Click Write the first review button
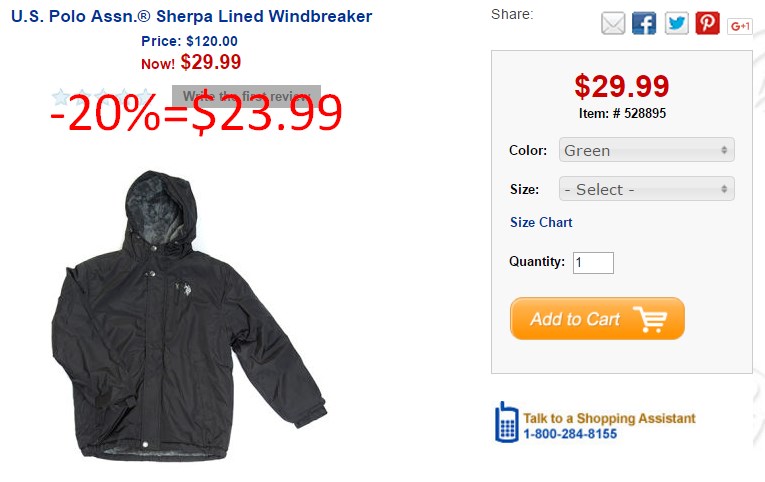This screenshot has height=482, width=765. pyautogui.click(x=246, y=96)
